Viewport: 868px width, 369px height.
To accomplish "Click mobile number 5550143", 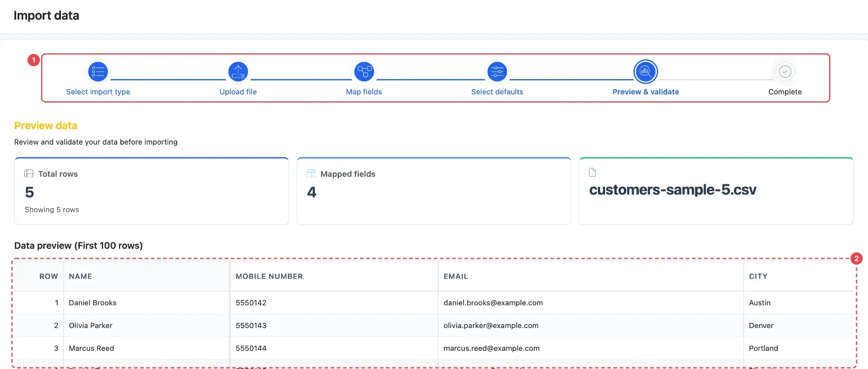I will tap(251, 326).
